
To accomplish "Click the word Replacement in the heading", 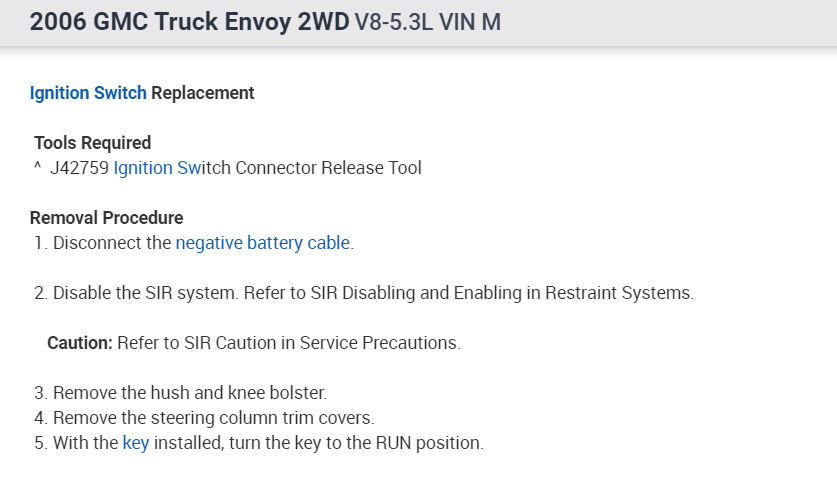I will click(203, 93).
